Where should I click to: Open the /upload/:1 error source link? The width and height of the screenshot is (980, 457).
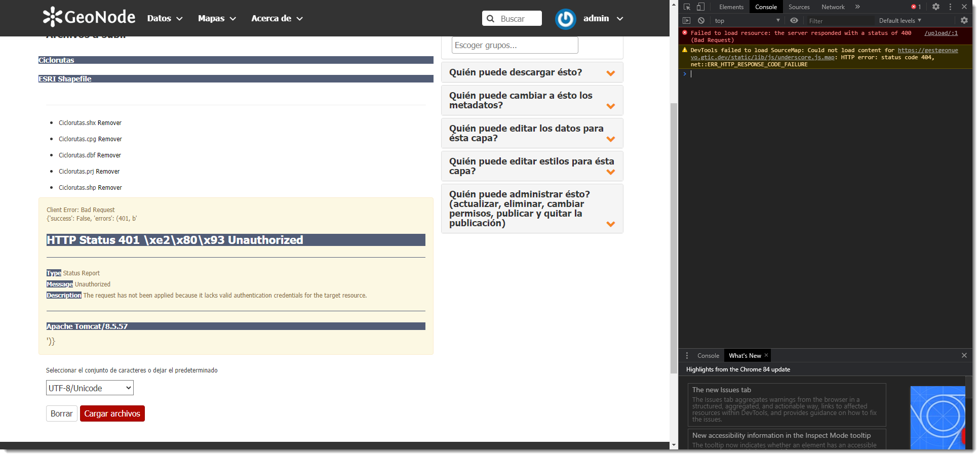(x=941, y=33)
